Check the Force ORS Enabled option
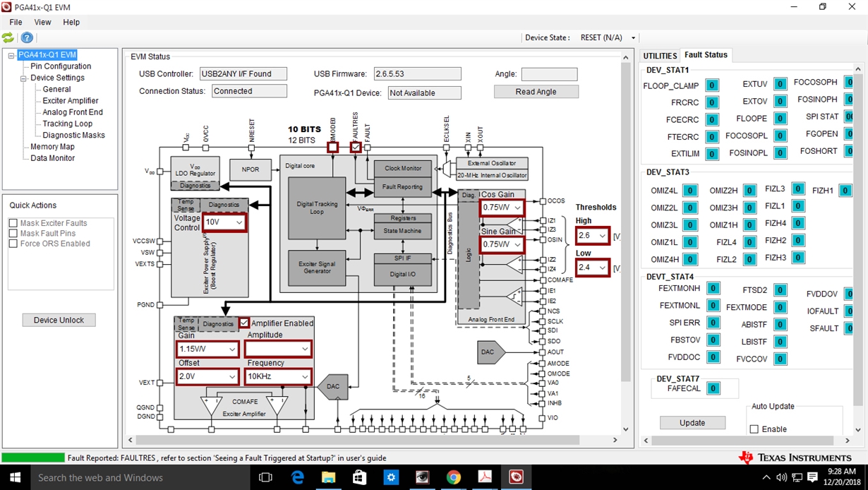The image size is (868, 490). pos(13,244)
